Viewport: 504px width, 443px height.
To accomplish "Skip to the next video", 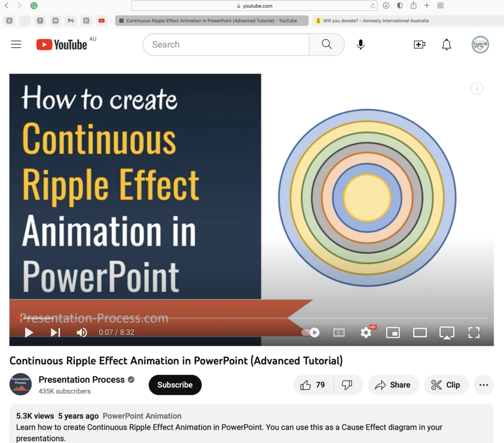I will click(x=55, y=332).
